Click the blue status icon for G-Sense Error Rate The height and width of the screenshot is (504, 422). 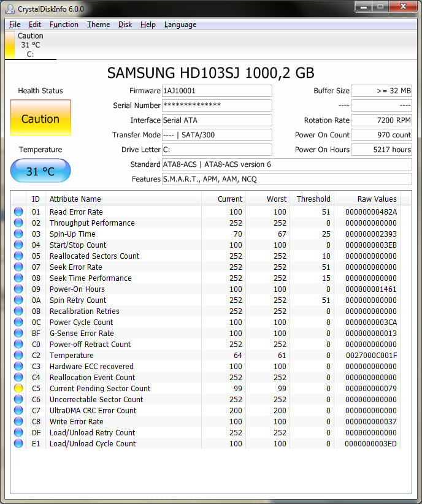(18, 334)
